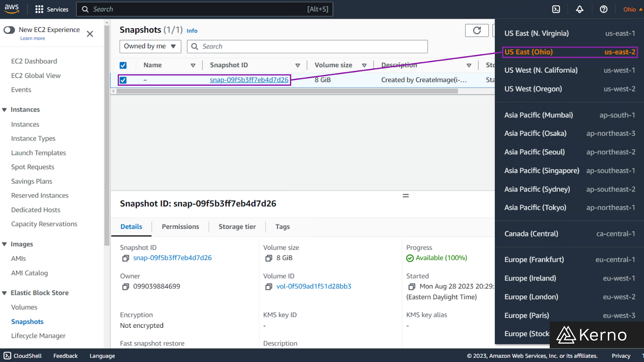
Task: Copy the 8 GiB volume size icon
Action: click(x=268, y=258)
